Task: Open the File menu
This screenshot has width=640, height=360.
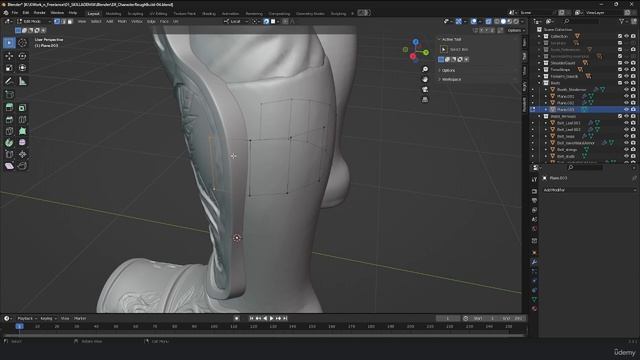Action: (x=15, y=13)
